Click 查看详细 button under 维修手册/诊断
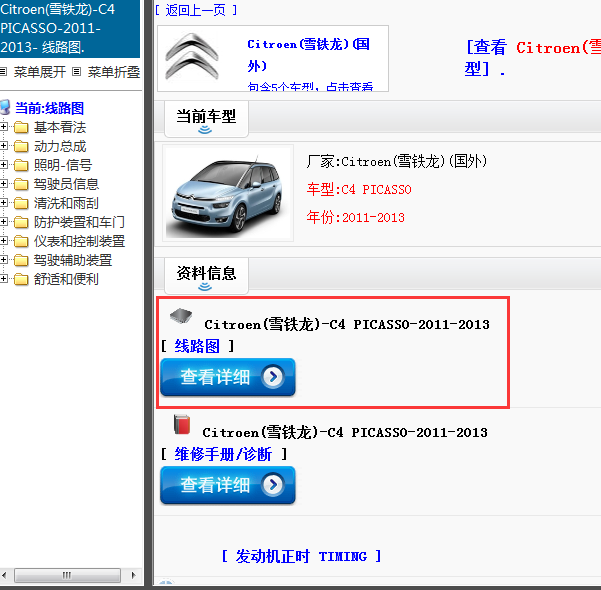The width and height of the screenshot is (601, 590). pyautogui.click(x=228, y=485)
